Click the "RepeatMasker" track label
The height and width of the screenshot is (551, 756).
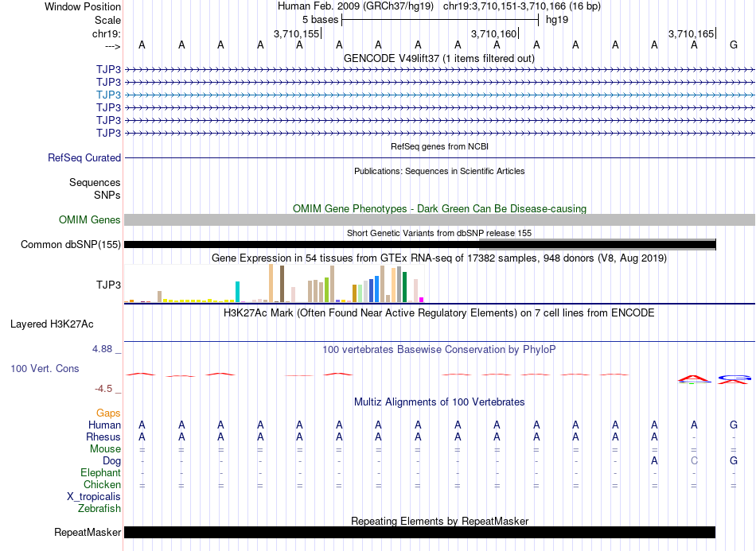(x=88, y=532)
